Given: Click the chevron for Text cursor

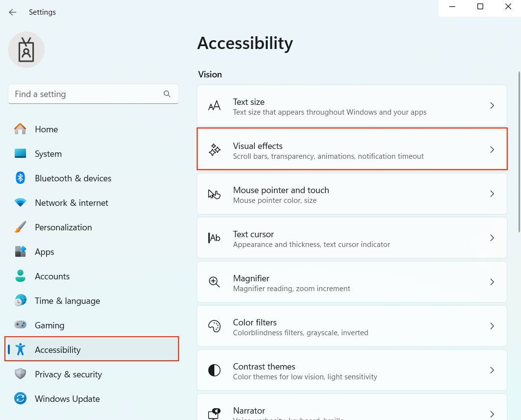Looking at the screenshot, I should (492, 238).
